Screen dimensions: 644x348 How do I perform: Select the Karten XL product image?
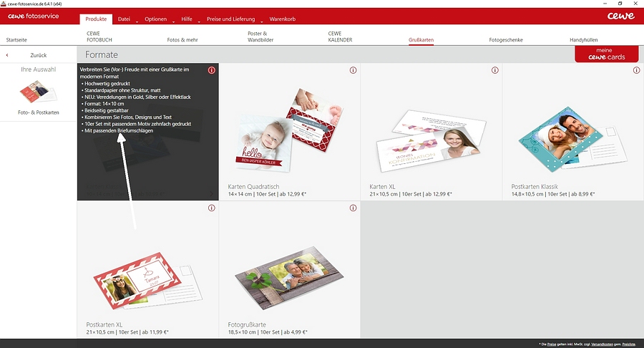click(431, 140)
